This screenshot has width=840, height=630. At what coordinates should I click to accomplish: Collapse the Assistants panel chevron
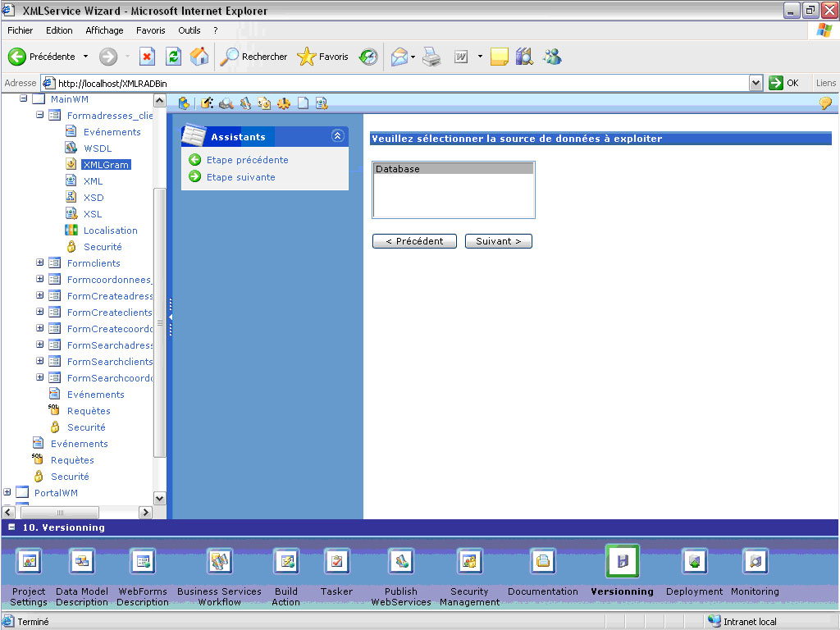[x=337, y=136]
